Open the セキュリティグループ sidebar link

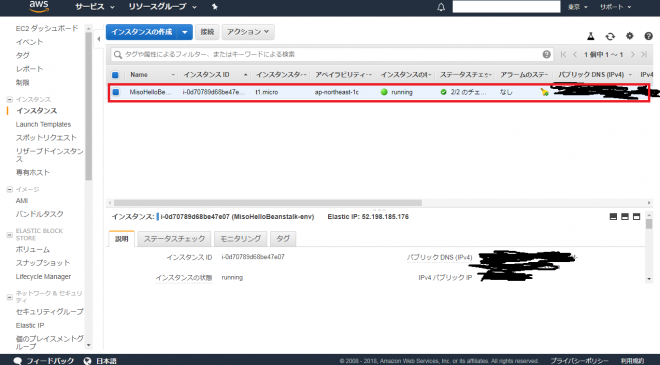point(50,312)
